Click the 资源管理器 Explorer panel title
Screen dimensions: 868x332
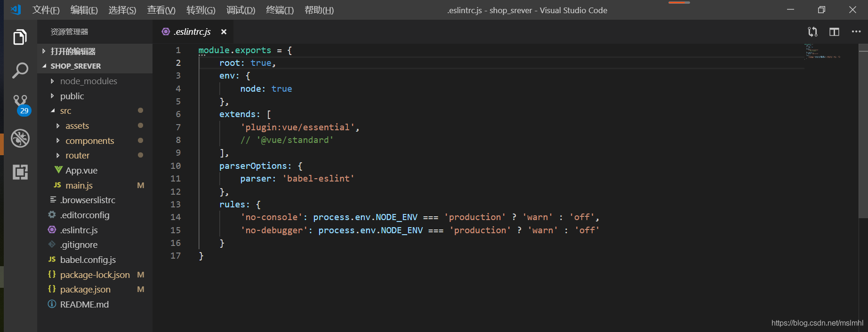(69, 32)
